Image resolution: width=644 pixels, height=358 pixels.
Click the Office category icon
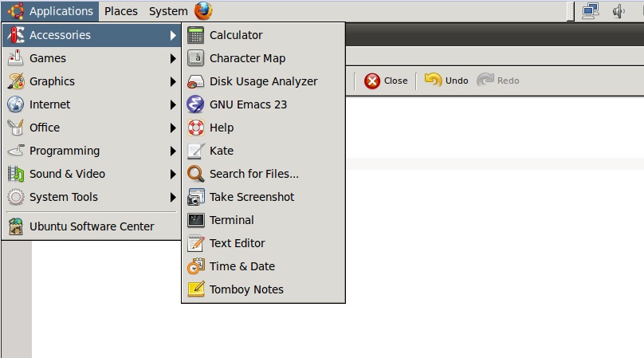16,128
